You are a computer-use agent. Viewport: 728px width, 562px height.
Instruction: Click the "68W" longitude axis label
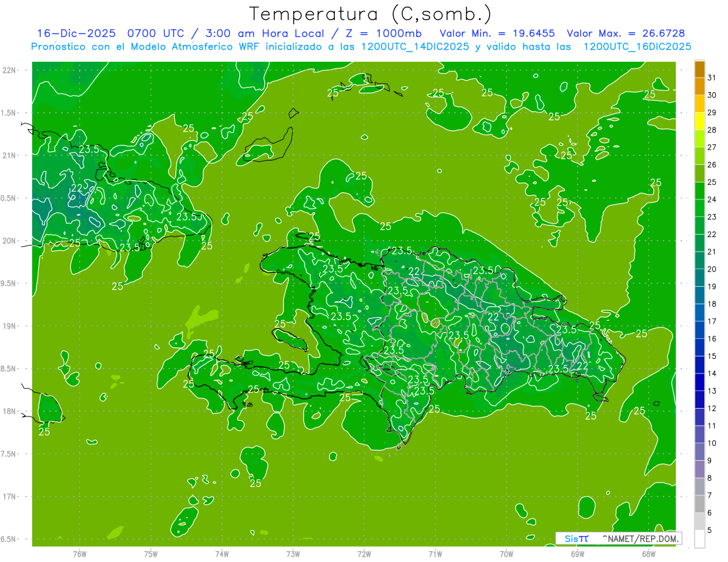[x=649, y=554]
